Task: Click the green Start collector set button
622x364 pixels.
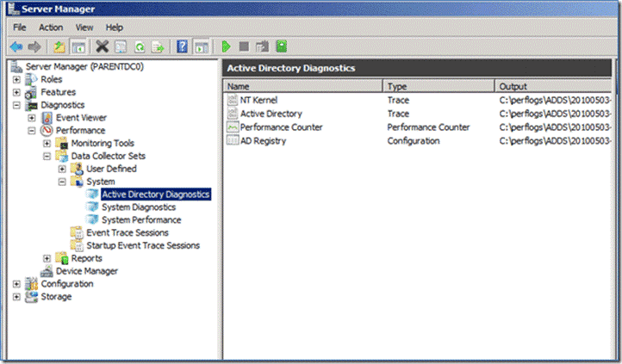Action: 227,46
